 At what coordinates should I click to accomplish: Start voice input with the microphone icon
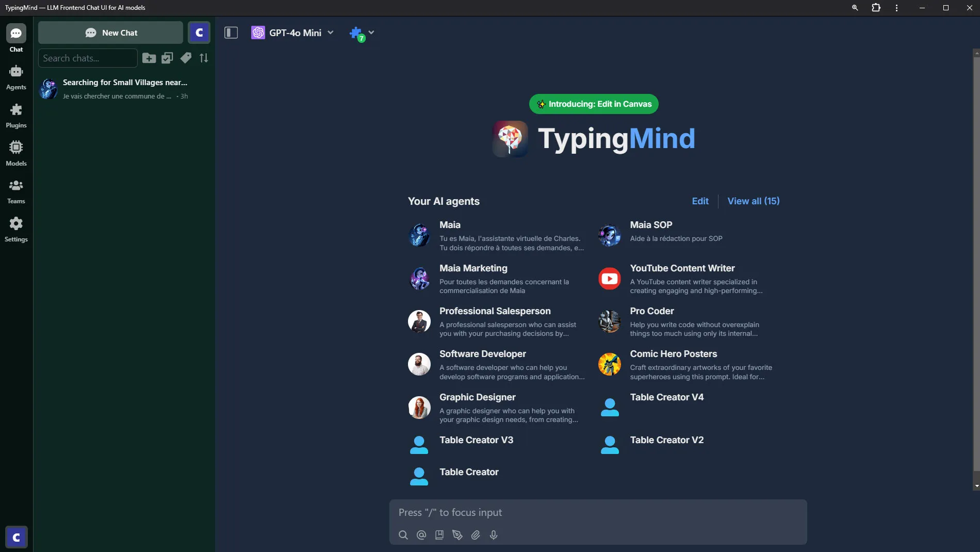tap(494, 535)
